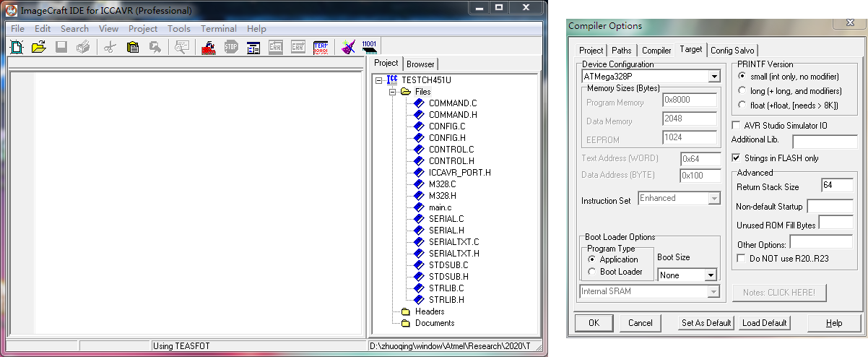The height and width of the screenshot is (357, 868).
Task: Select ICCAVR_PORT.H in project tree
Action: 460,173
